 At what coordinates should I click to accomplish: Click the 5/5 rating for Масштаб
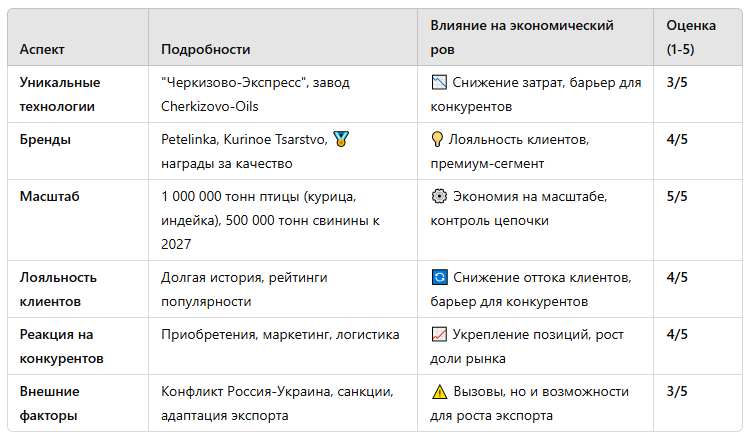point(677,197)
